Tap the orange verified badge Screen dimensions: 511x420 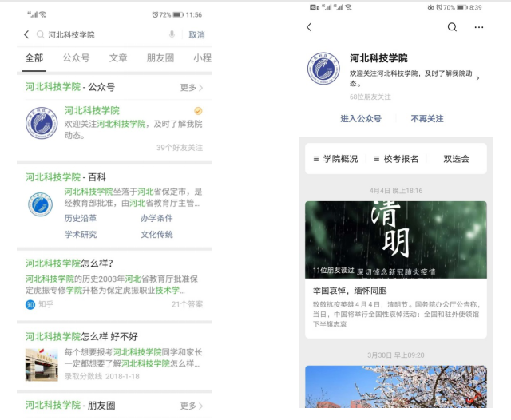click(198, 111)
